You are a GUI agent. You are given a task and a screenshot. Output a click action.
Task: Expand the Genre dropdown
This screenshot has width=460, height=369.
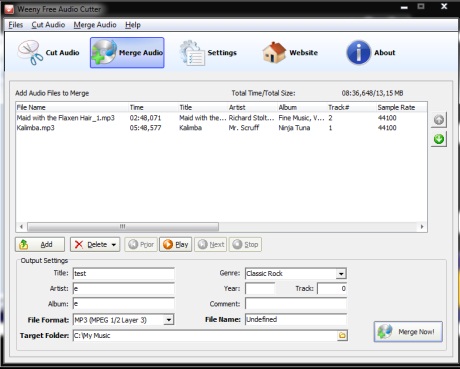click(x=341, y=274)
